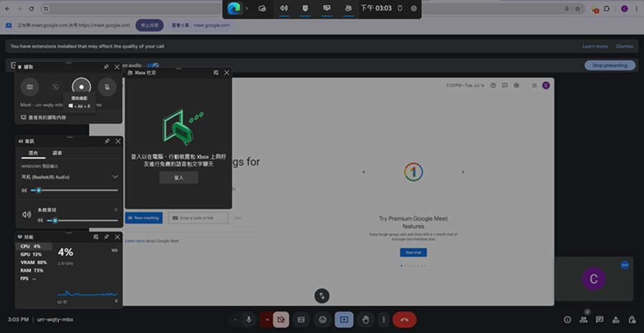Select the FPS row in Performance widget
This screenshot has width=644, height=333.
[34, 279]
